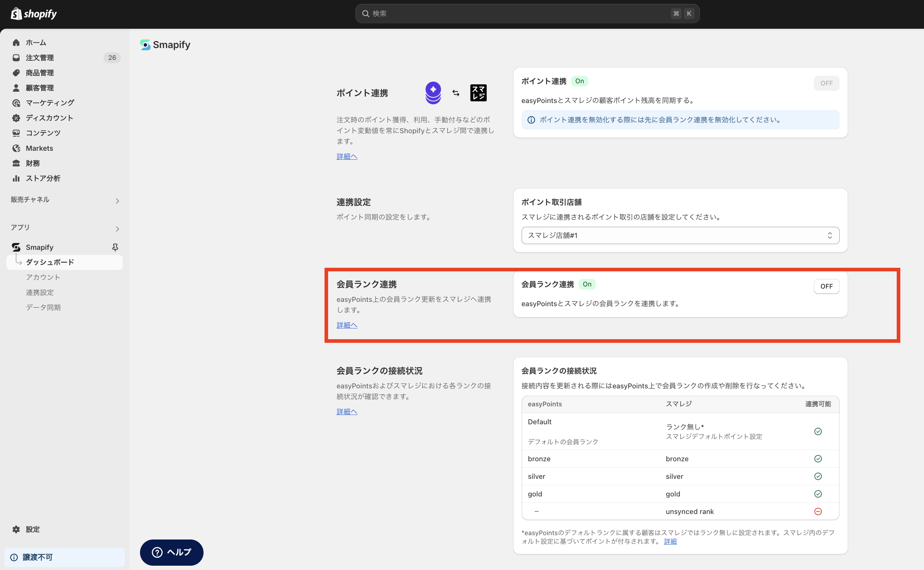This screenshot has height=570, width=924.
Task: Click 詳細へ link under ポイント連携
Action: (347, 156)
